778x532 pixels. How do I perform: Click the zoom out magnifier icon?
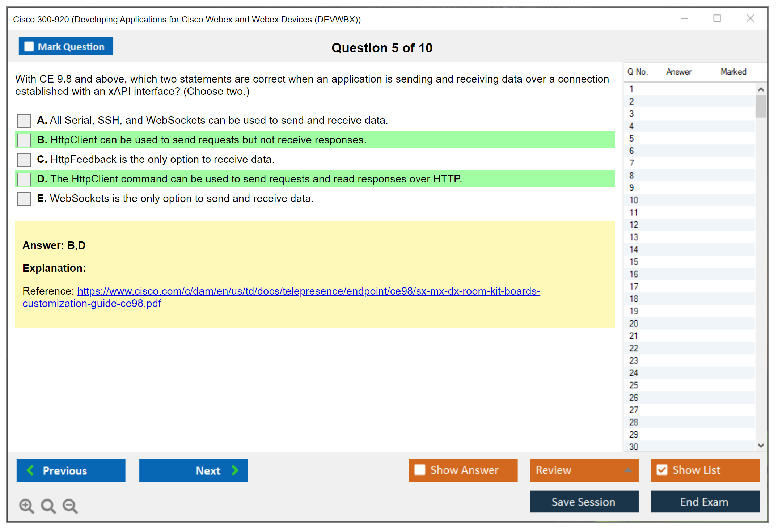click(x=70, y=506)
